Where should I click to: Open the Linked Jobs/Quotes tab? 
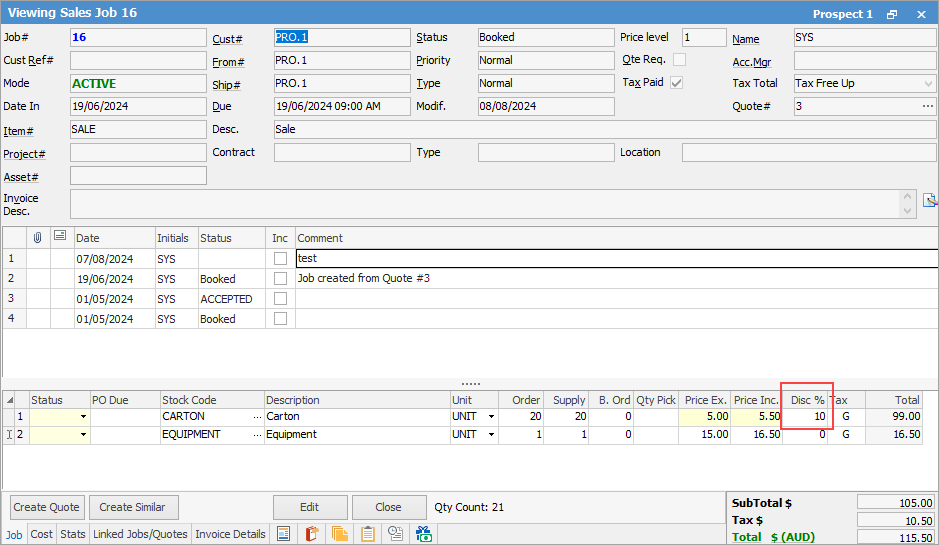pos(140,534)
